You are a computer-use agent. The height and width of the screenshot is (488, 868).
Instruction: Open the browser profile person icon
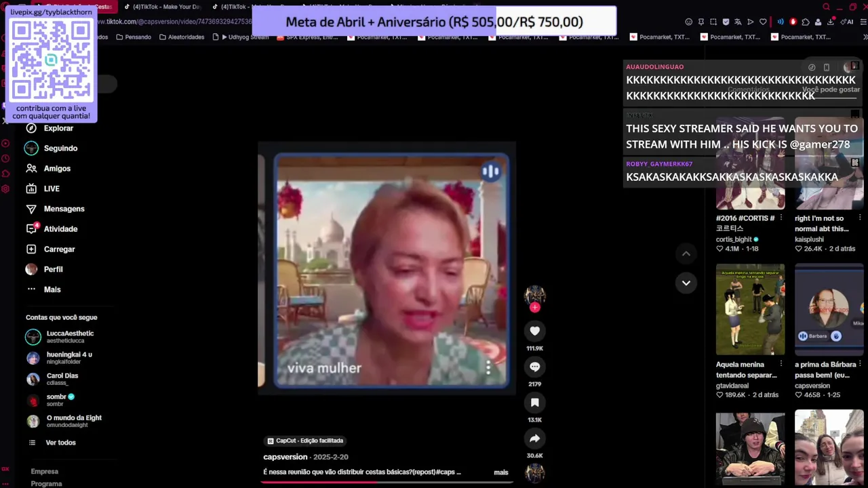(x=818, y=22)
